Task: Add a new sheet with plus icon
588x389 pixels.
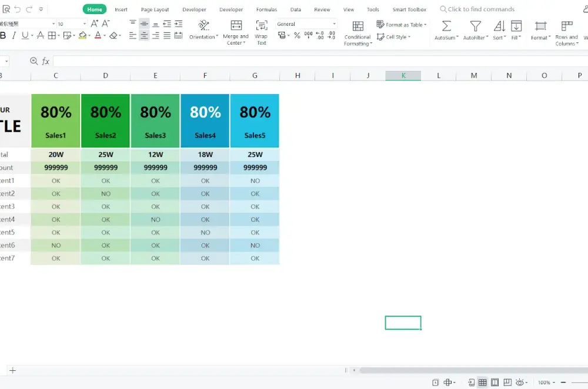Action: pos(13,370)
